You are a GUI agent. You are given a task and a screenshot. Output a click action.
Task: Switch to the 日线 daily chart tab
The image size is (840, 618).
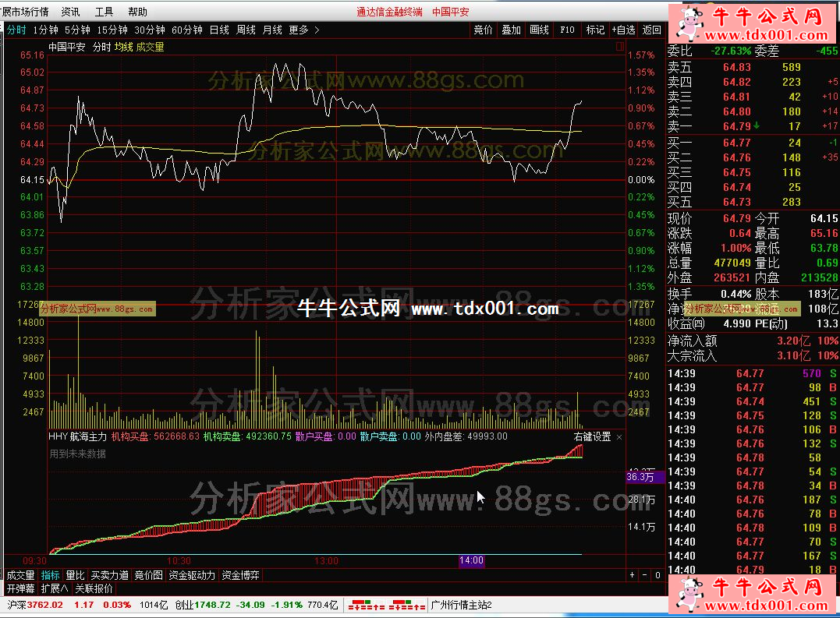point(219,30)
